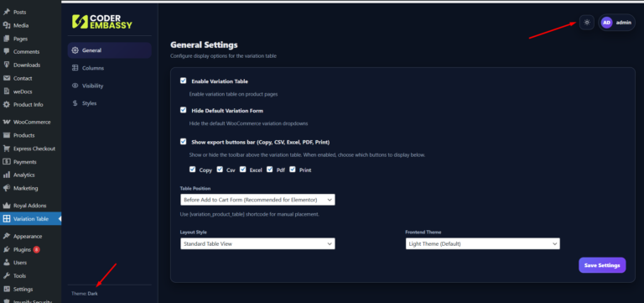Screen dimensions: 644x303
Task: Click the Users person icon
Action: pyautogui.click(x=7, y=263)
